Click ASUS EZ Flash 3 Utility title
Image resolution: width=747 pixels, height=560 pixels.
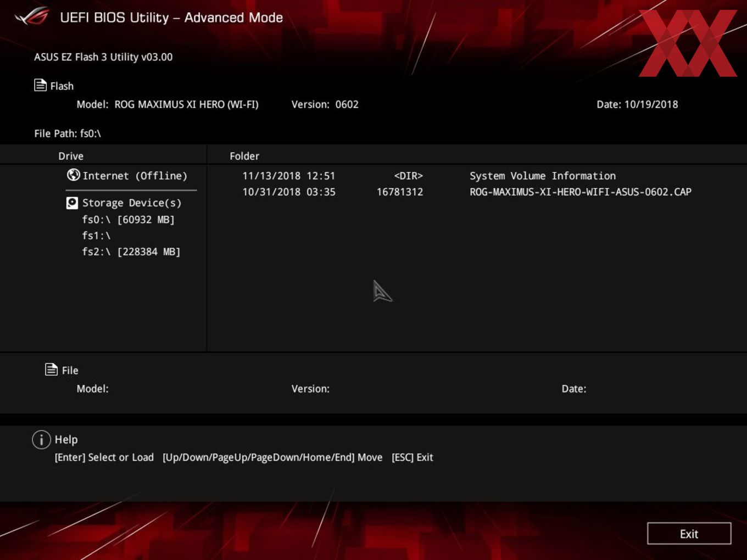point(103,57)
